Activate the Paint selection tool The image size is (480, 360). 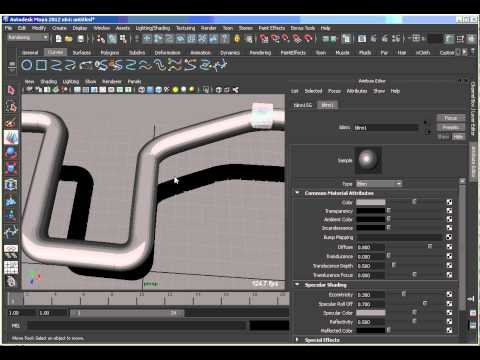(x=11, y=122)
